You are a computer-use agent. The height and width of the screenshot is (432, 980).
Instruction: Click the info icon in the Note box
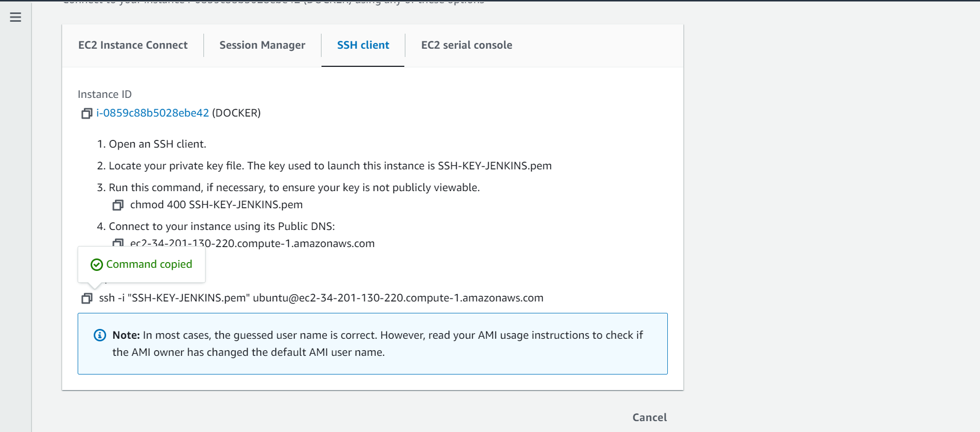(x=100, y=335)
